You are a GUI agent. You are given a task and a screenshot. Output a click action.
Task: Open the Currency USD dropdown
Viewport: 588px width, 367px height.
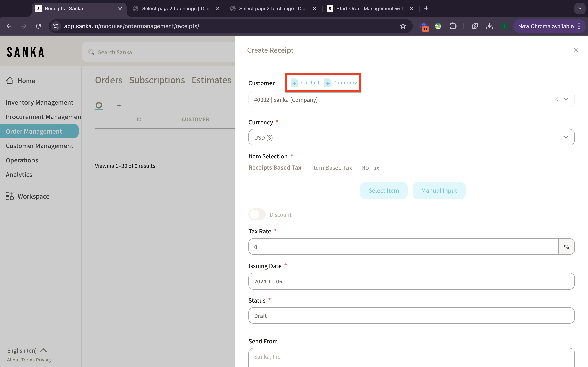click(411, 137)
